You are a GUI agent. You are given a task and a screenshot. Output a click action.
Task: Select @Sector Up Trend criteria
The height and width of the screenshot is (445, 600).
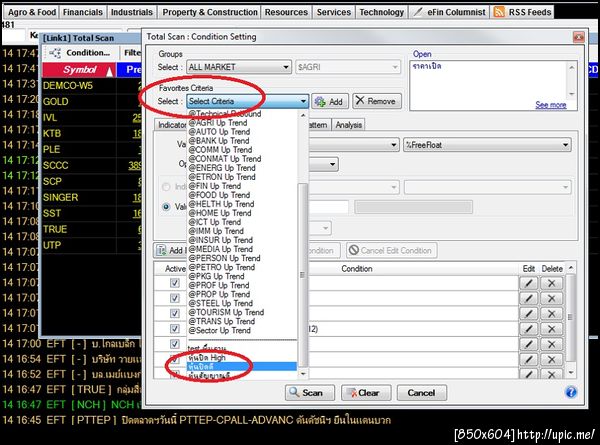click(x=219, y=330)
